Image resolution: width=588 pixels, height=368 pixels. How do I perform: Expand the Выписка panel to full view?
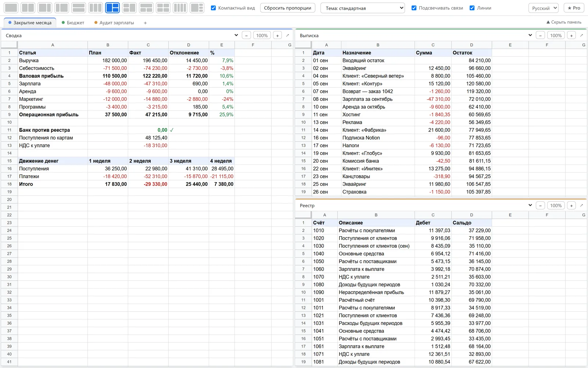pos(581,35)
